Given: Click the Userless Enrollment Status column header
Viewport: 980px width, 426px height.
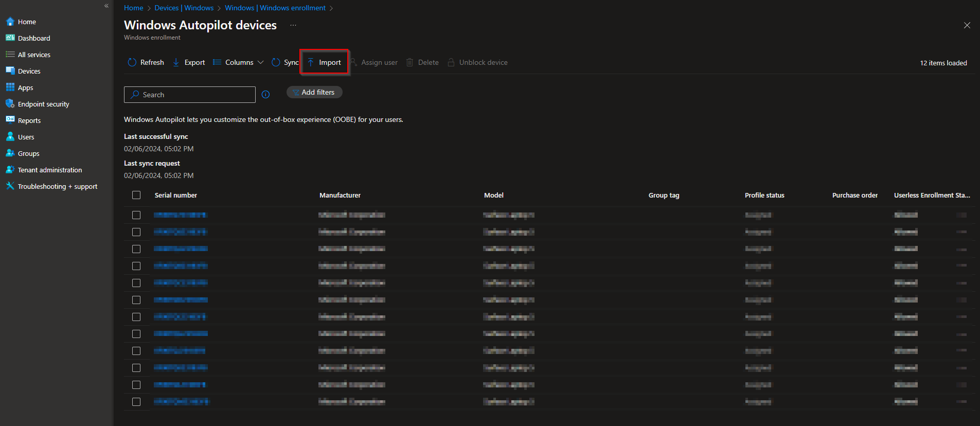Looking at the screenshot, I should (x=932, y=195).
